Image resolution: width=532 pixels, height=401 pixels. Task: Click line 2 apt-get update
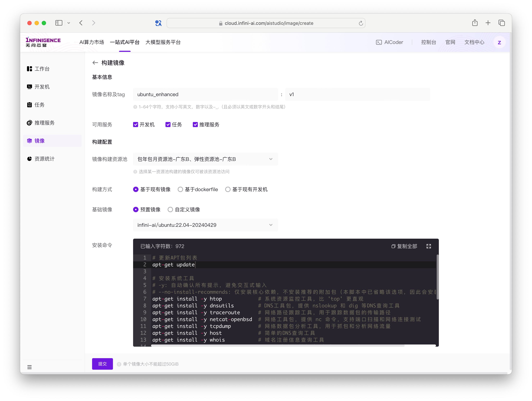[x=173, y=265]
